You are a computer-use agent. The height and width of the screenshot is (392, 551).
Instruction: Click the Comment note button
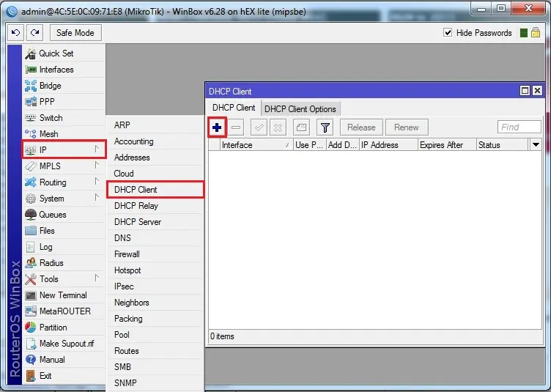click(x=301, y=127)
